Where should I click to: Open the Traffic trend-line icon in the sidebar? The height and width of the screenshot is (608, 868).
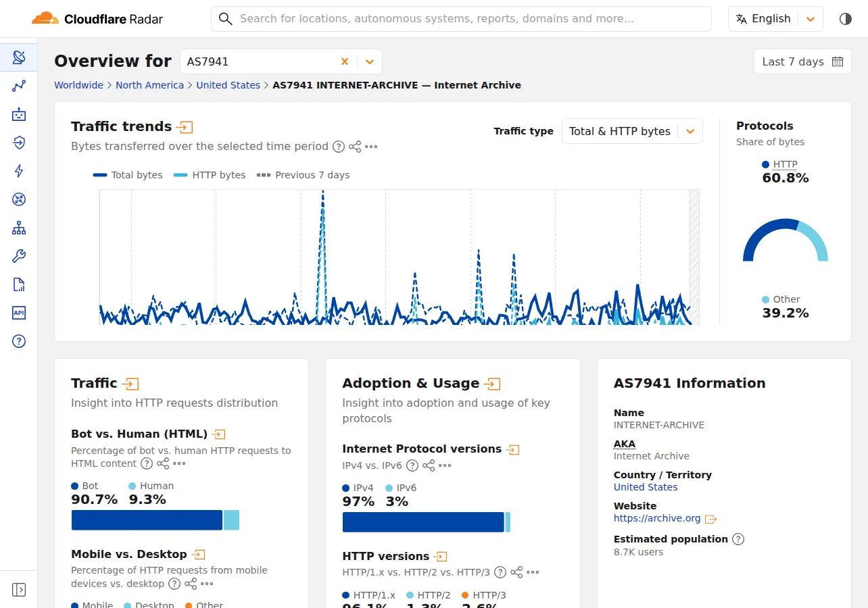coord(19,86)
